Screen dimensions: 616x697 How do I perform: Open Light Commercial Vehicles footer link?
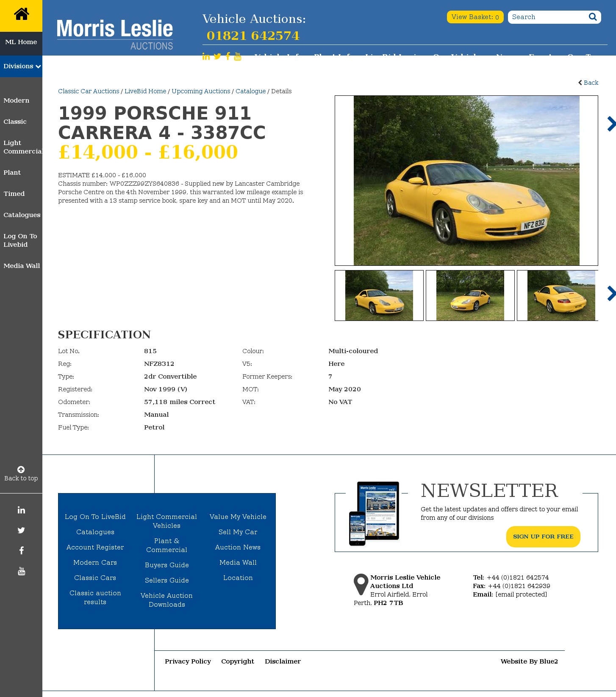click(x=167, y=521)
